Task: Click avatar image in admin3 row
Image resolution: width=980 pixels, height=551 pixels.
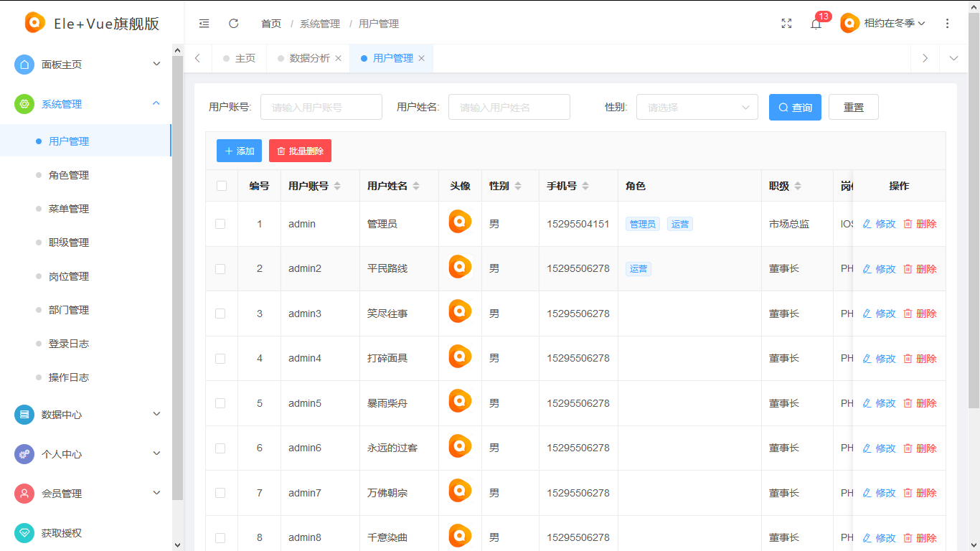Action: (x=460, y=311)
